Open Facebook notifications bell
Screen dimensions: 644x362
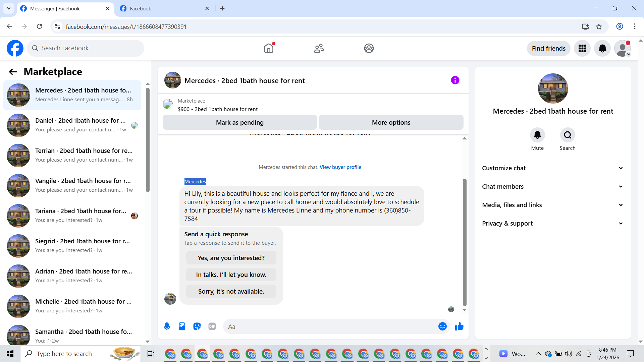[602, 49]
